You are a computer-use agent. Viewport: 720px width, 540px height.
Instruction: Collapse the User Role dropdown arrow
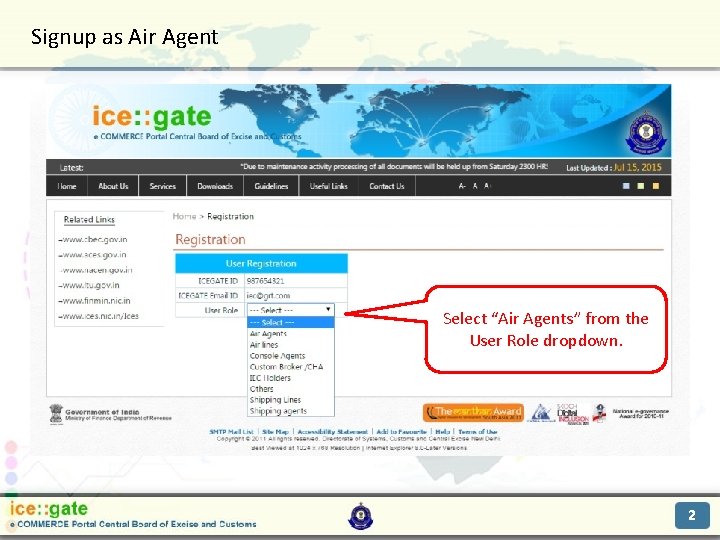(x=328, y=309)
